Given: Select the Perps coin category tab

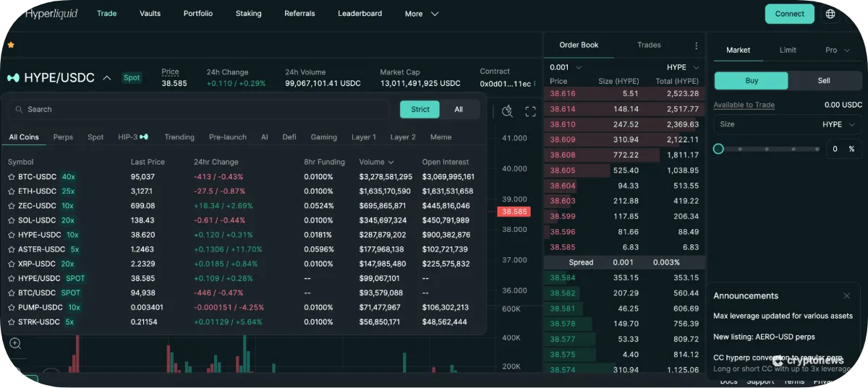Looking at the screenshot, I should click(x=63, y=137).
